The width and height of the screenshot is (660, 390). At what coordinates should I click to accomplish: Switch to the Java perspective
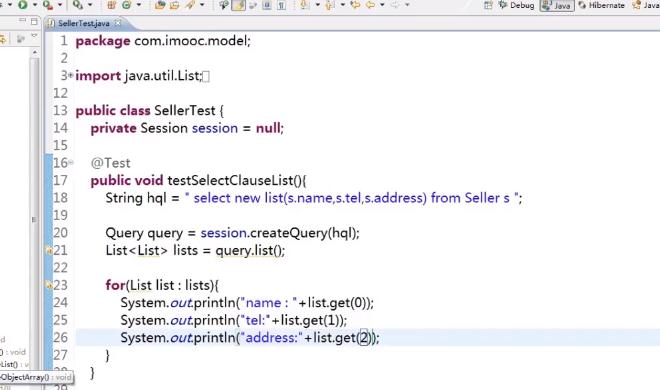click(x=557, y=5)
